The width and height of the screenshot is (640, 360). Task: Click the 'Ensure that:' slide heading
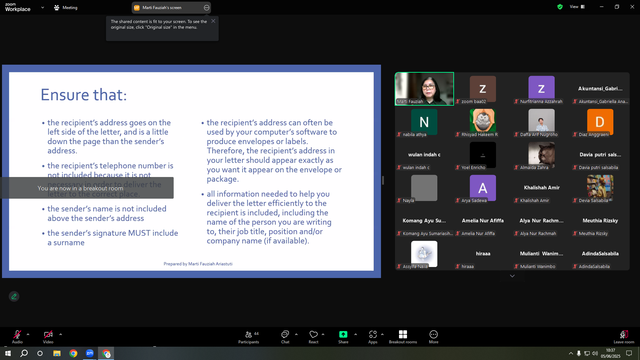(x=84, y=95)
